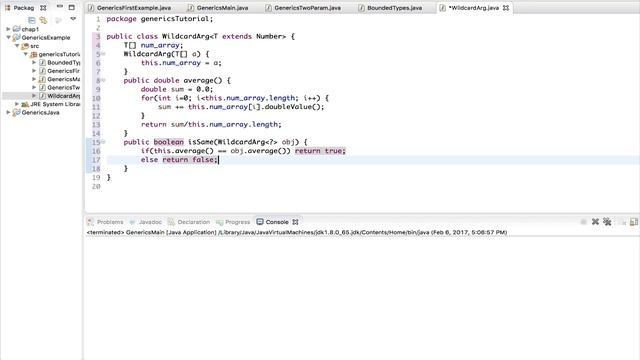Click inside the empty console output area
640x360 pixels.
(x=362, y=298)
